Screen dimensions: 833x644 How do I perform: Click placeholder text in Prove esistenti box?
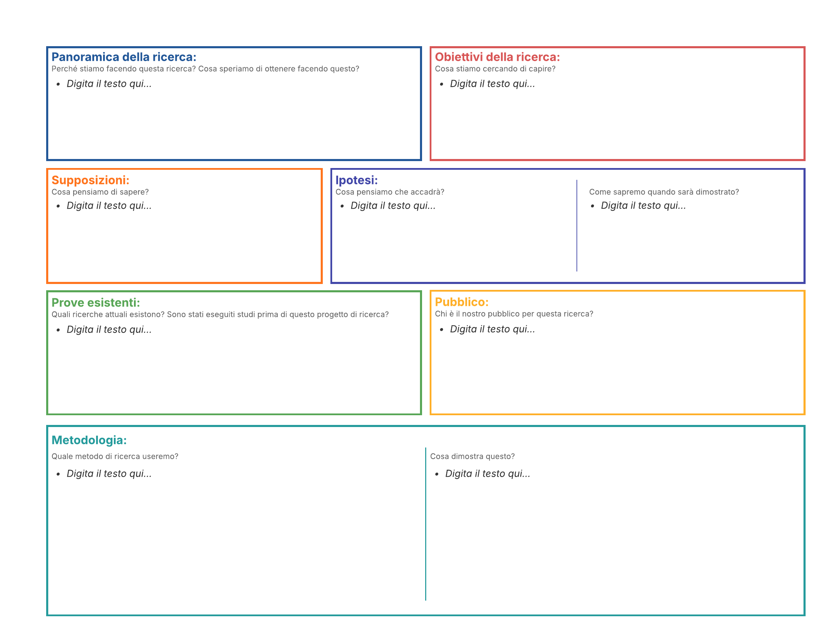coord(109,329)
